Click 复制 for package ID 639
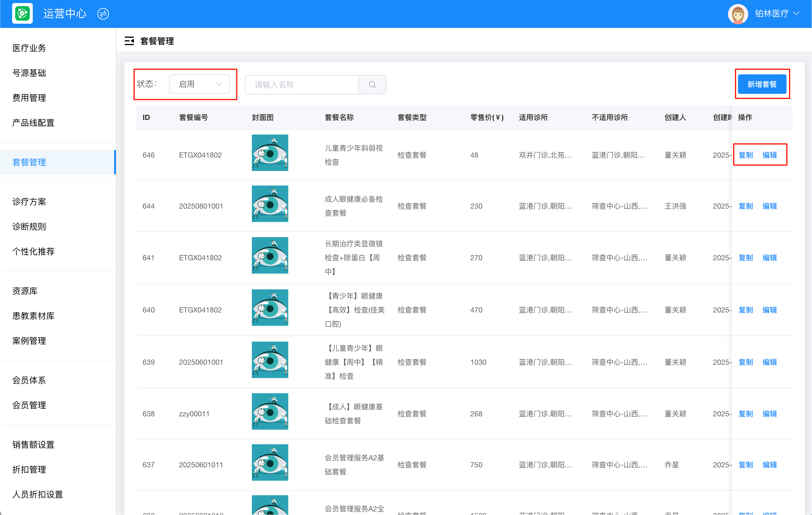812x515 pixels. pyautogui.click(x=746, y=362)
